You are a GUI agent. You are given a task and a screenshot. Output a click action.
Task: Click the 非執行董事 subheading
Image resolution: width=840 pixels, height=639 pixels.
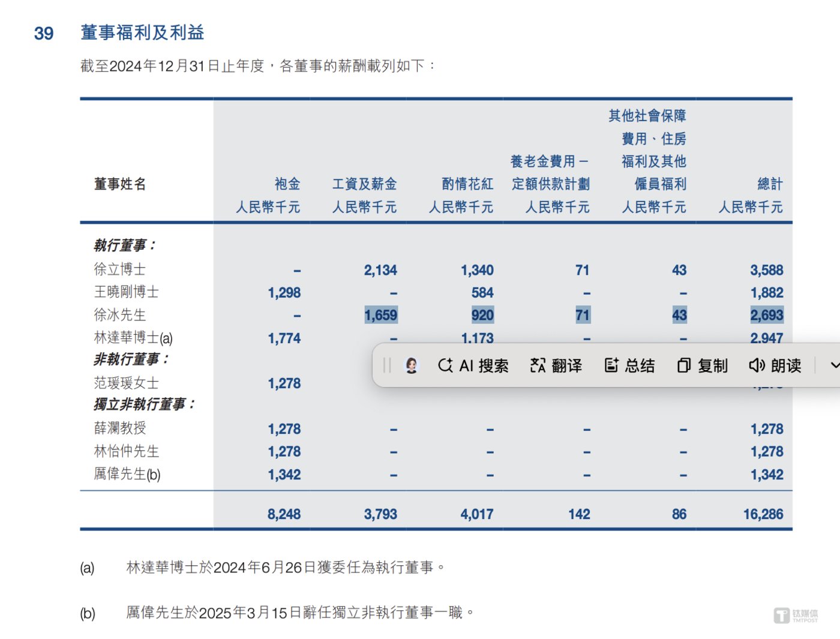[x=131, y=359]
